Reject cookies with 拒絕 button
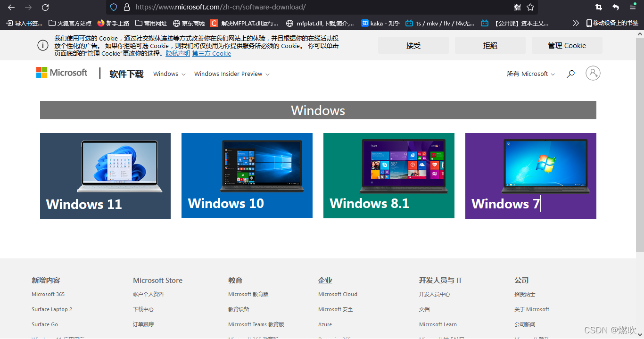 point(490,45)
